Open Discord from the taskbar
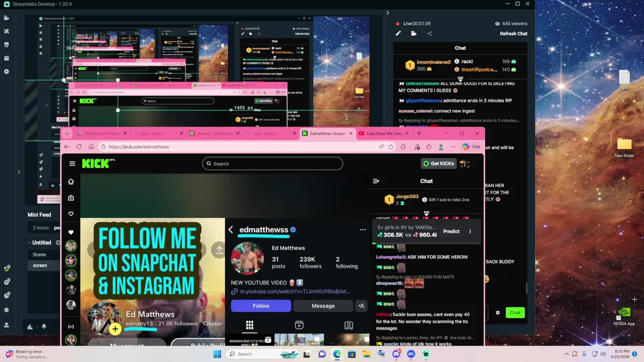Viewport: 644px width, 362px height. [x=396, y=354]
